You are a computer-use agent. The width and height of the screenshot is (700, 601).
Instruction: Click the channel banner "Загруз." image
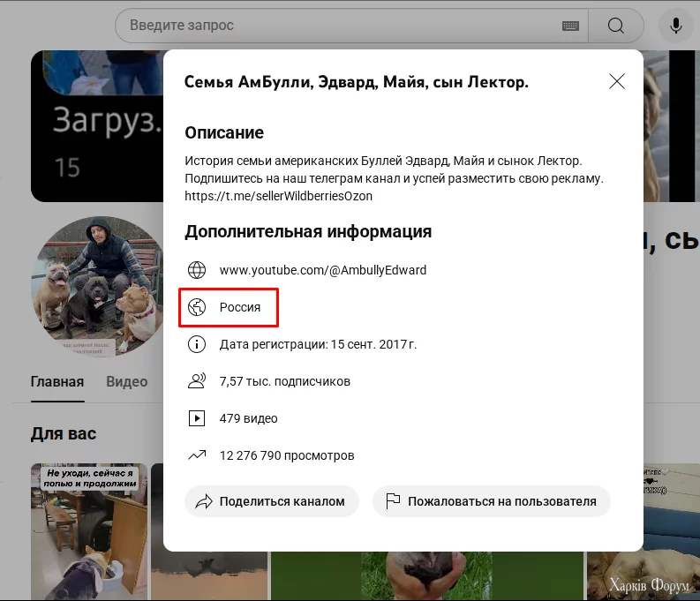pyautogui.click(x=97, y=126)
